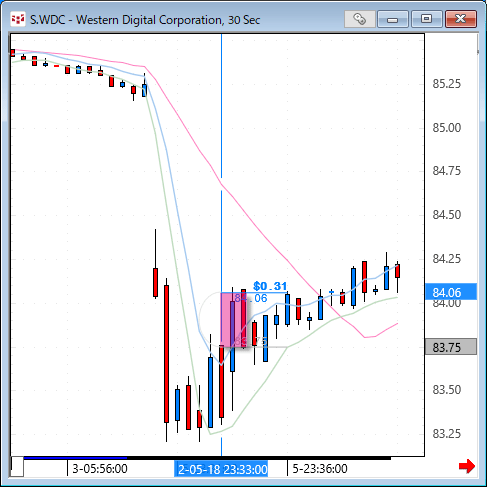
Task: Click the chart link chain icon
Action: tap(360, 19)
